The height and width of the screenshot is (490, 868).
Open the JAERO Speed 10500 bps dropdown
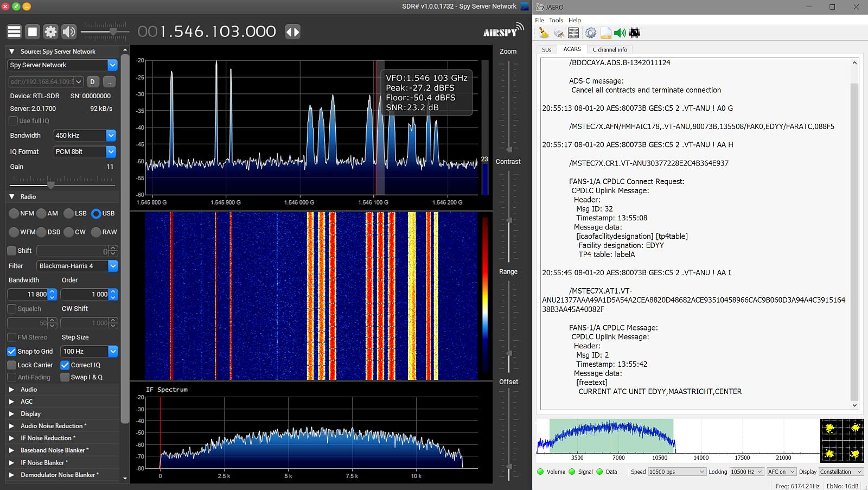tap(676, 472)
